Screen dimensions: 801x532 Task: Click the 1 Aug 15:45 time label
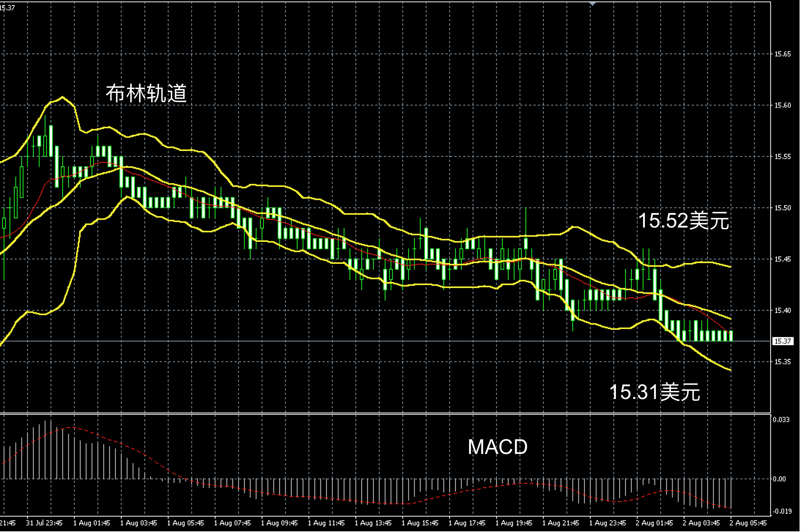(420, 523)
